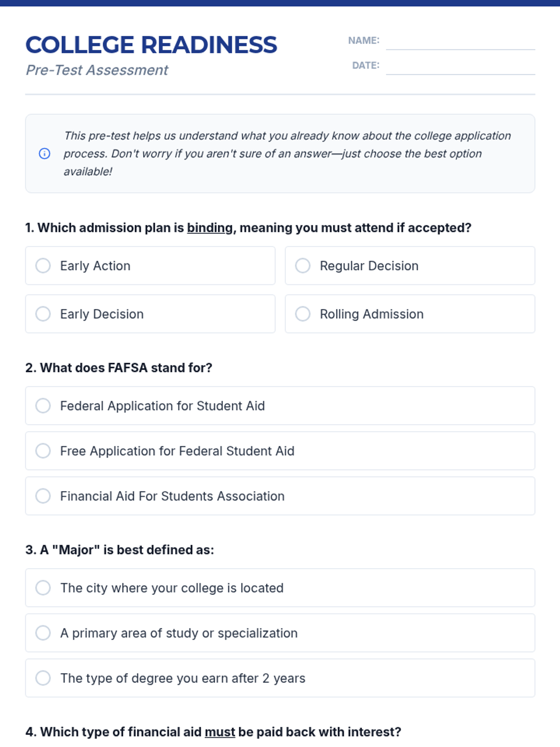Click the pre-test instructions paragraph

click(287, 154)
